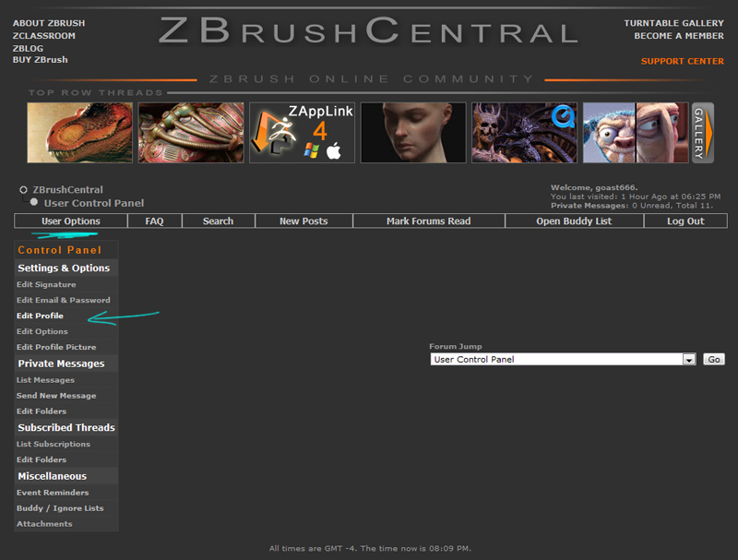Click the Private Messages link in the welcome box
The image size is (738, 560).
point(589,206)
